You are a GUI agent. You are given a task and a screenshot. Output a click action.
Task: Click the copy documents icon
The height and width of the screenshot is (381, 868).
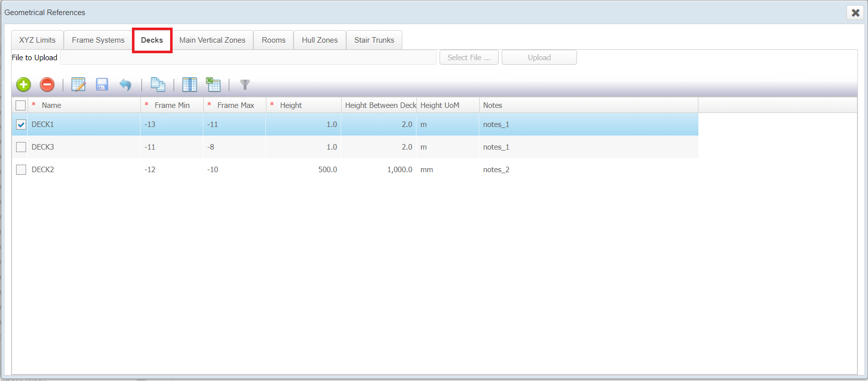[x=158, y=84]
